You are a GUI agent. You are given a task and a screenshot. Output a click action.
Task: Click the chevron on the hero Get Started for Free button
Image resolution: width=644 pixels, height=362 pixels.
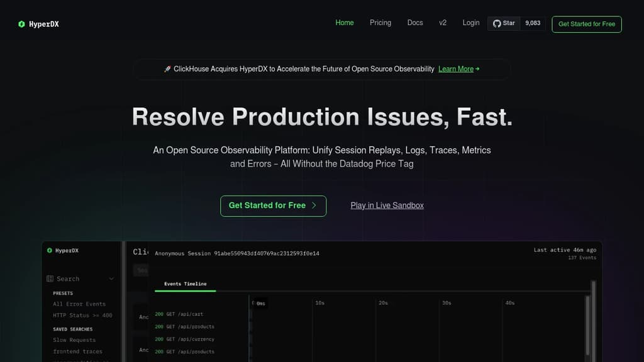click(314, 206)
